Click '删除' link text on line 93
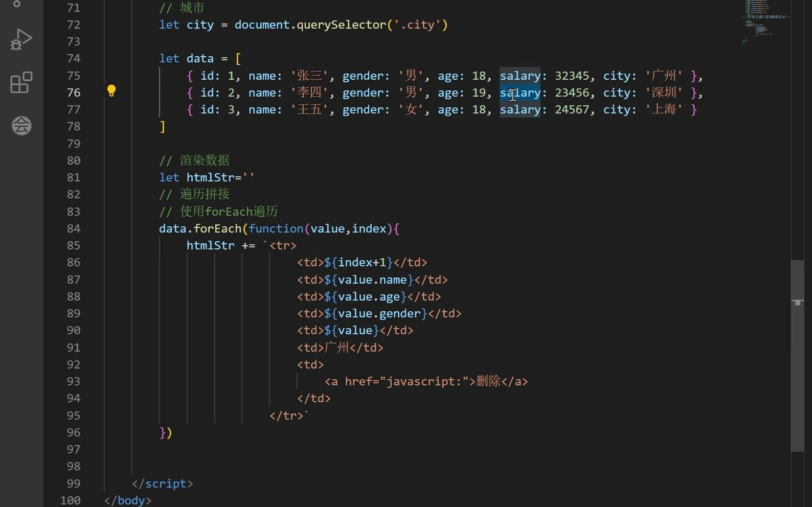The height and width of the screenshot is (507, 812). [488, 381]
